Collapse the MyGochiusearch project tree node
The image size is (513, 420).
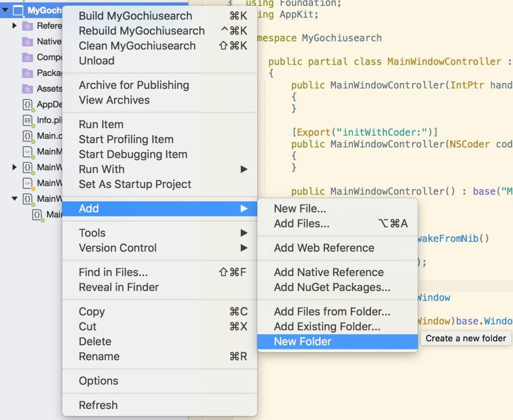(x=6, y=10)
